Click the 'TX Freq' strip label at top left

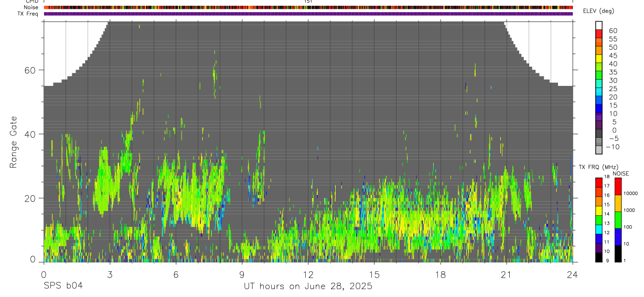[x=28, y=14]
